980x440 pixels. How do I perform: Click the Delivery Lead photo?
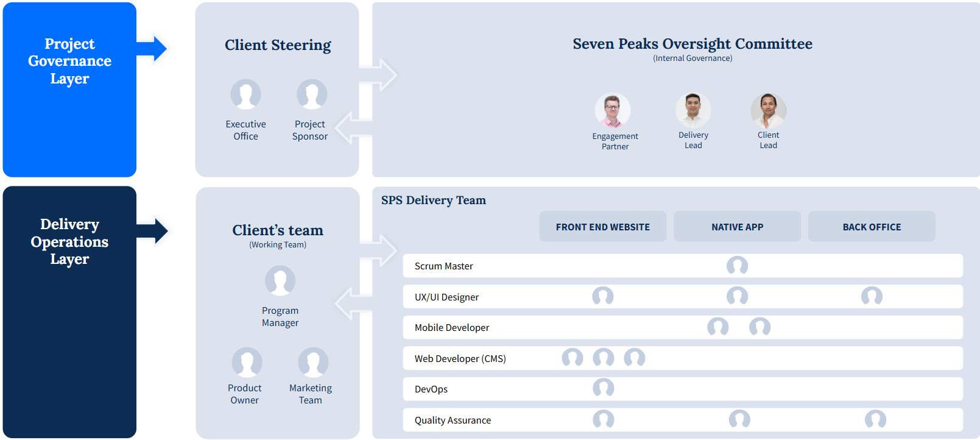pyautogui.click(x=693, y=110)
